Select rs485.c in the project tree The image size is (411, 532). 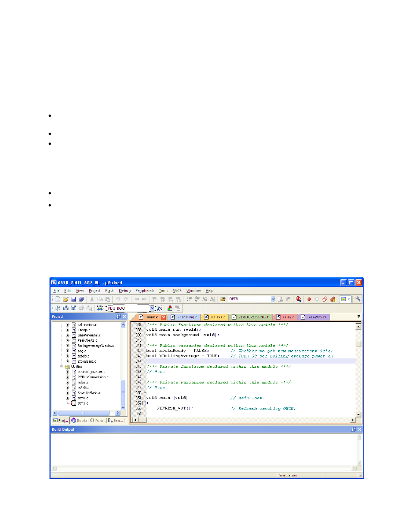pyautogui.click(x=83, y=388)
